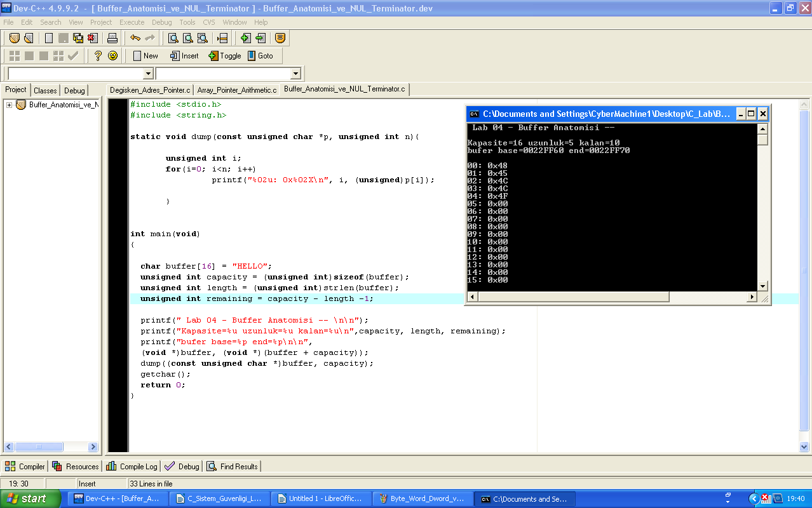Screen dimensions: 812x508
Task: Open the first class browser combo box
Action: [81, 74]
